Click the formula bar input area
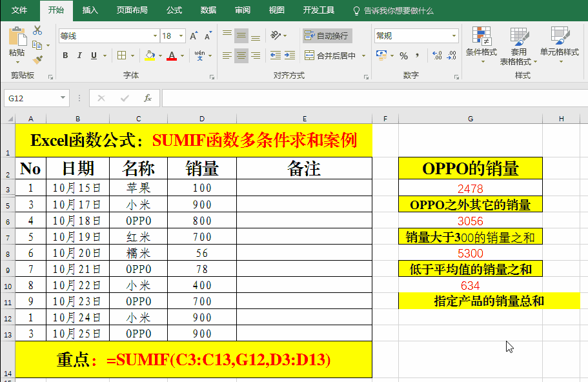 pos(375,98)
